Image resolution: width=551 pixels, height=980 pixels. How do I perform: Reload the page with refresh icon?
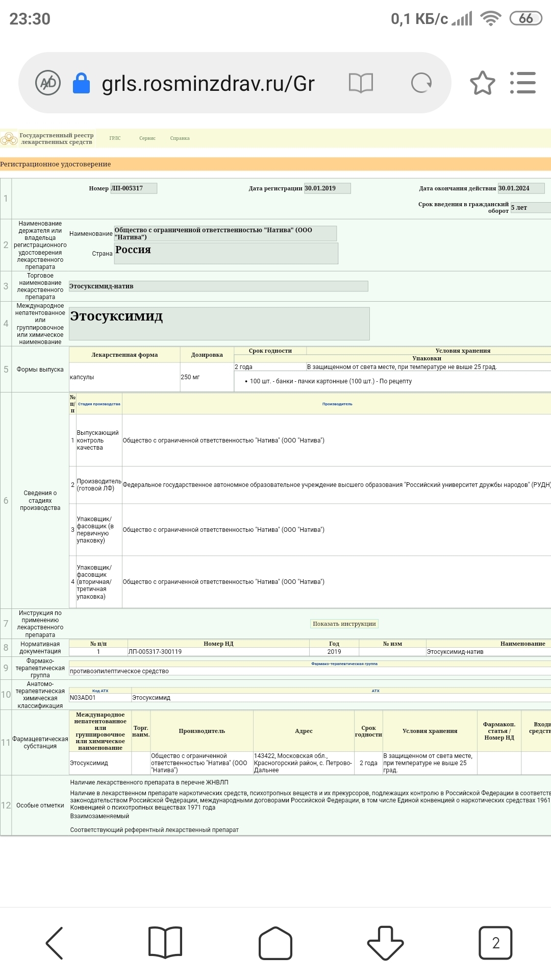tap(421, 83)
